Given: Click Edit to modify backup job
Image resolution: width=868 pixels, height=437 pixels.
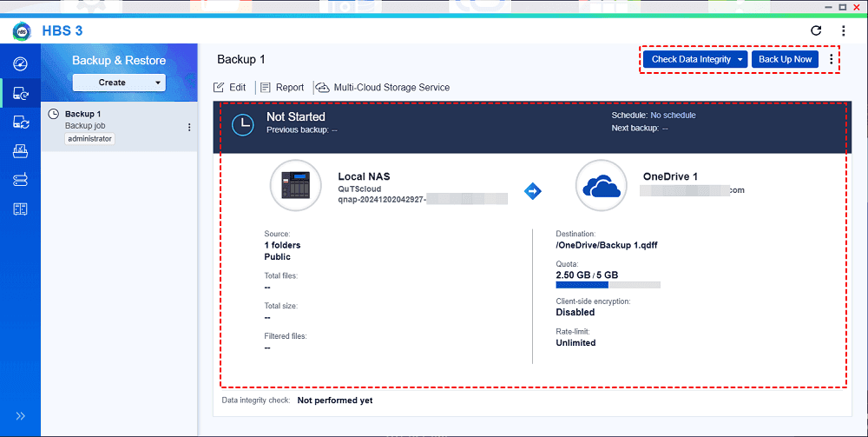Looking at the screenshot, I should [x=230, y=88].
